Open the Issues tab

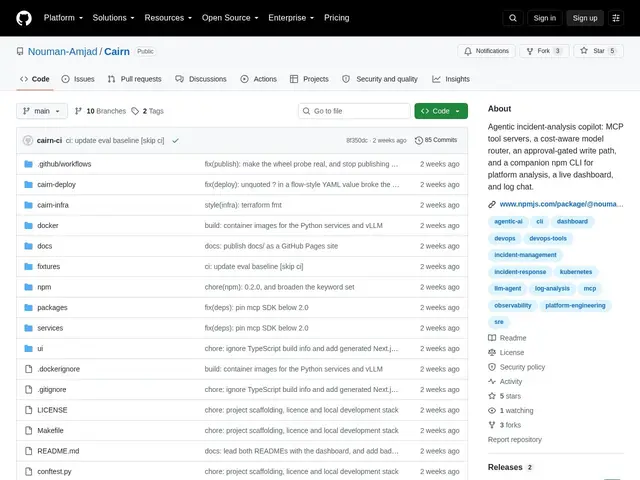point(78,79)
